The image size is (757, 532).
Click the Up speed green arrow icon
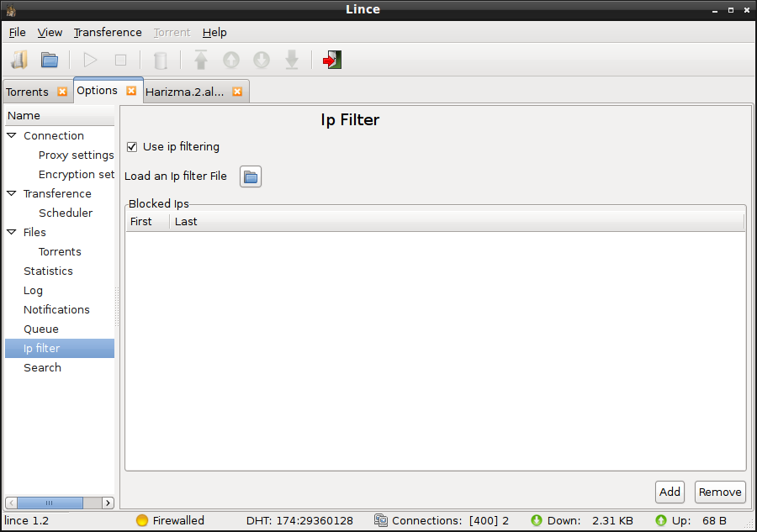[x=661, y=520]
